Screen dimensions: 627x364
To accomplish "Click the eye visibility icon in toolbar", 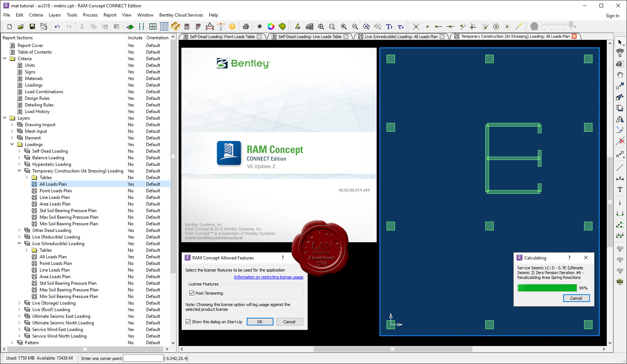I will pyautogui.click(x=260, y=26).
